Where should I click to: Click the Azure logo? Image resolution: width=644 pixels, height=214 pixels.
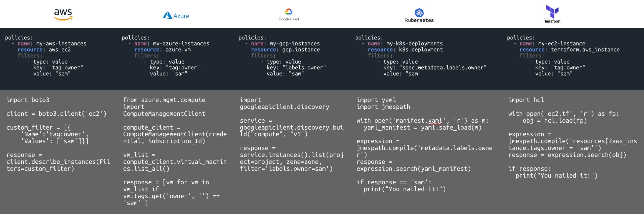(176, 16)
